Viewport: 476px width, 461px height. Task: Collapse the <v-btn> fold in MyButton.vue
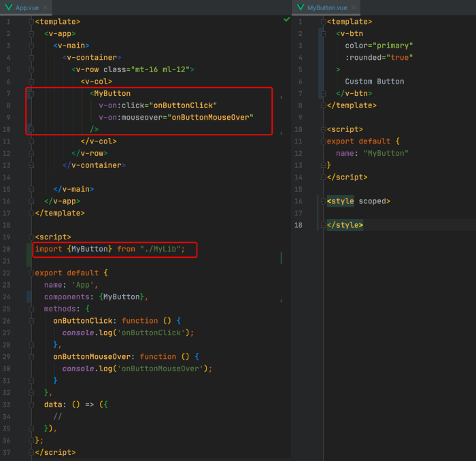(323, 34)
